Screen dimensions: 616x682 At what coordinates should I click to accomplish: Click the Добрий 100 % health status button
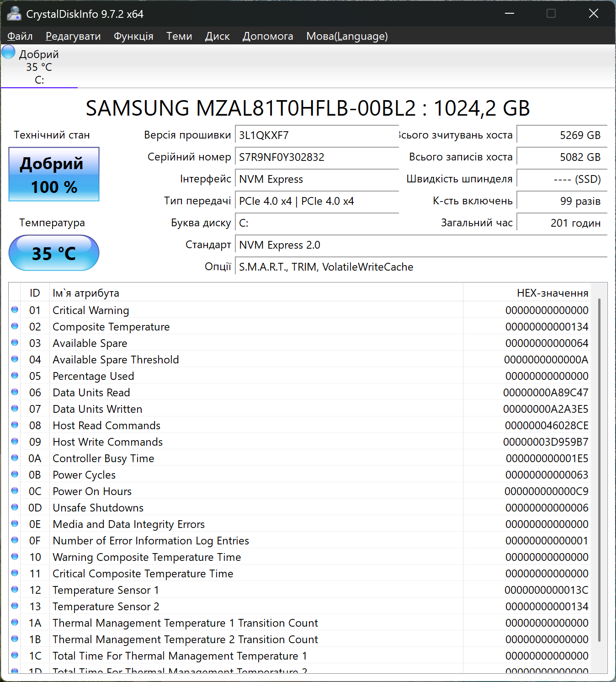[x=54, y=174]
